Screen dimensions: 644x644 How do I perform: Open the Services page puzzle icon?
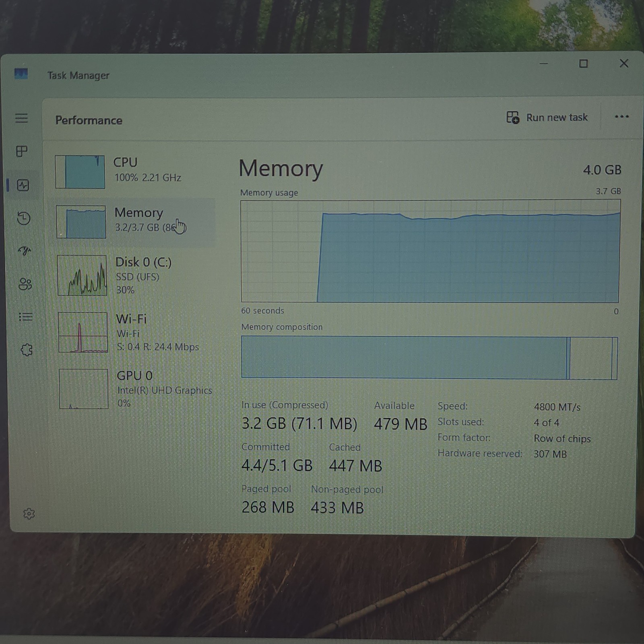(27, 350)
